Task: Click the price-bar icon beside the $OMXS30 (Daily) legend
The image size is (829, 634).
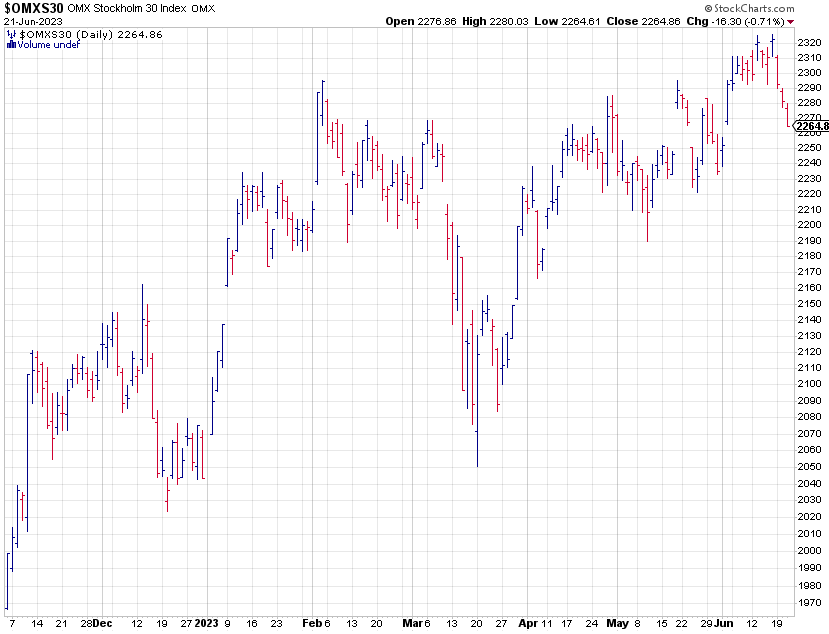Action: 11,34
